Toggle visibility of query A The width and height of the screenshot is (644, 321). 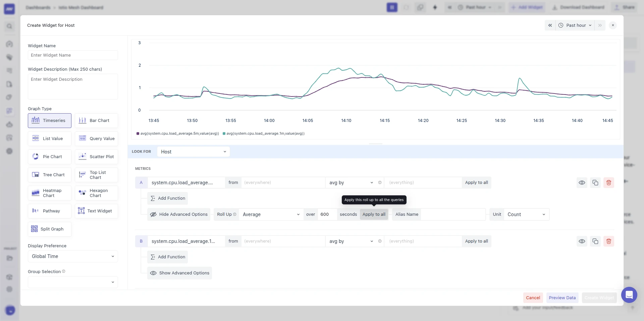coord(582,183)
